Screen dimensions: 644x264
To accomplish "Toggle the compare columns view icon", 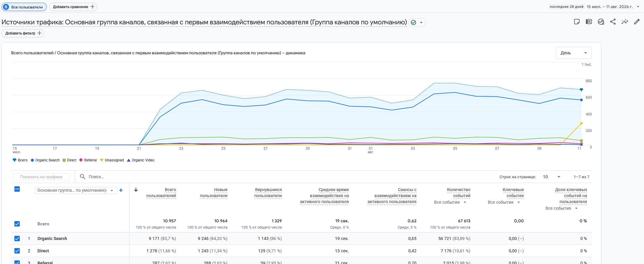I will 589,22.
